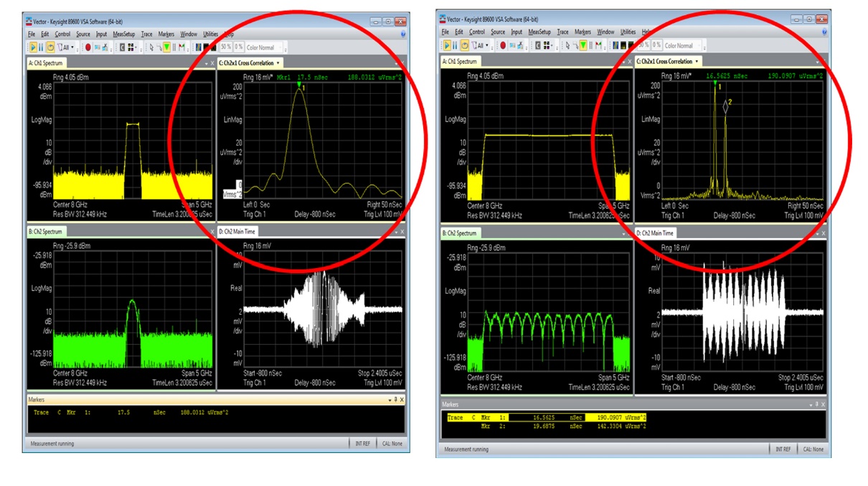Select the pointer arrow tool in right window
Image resolution: width=868 pixels, height=486 pixels.
pyautogui.click(x=567, y=45)
